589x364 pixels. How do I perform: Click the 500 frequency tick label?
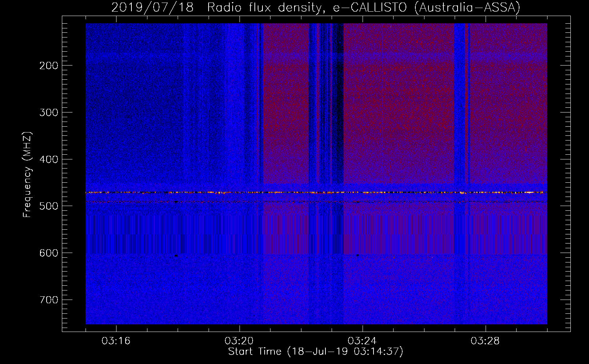(48, 206)
